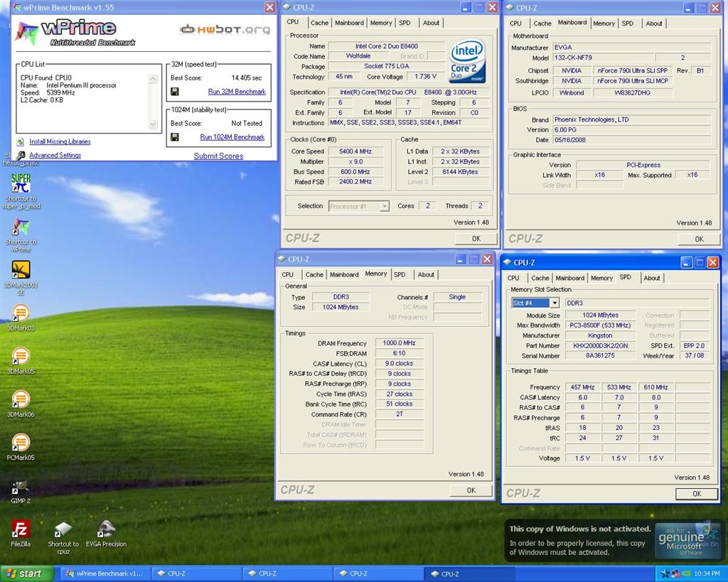
Task: Open Memory tab in the CPU tab window
Action: [x=381, y=23]
